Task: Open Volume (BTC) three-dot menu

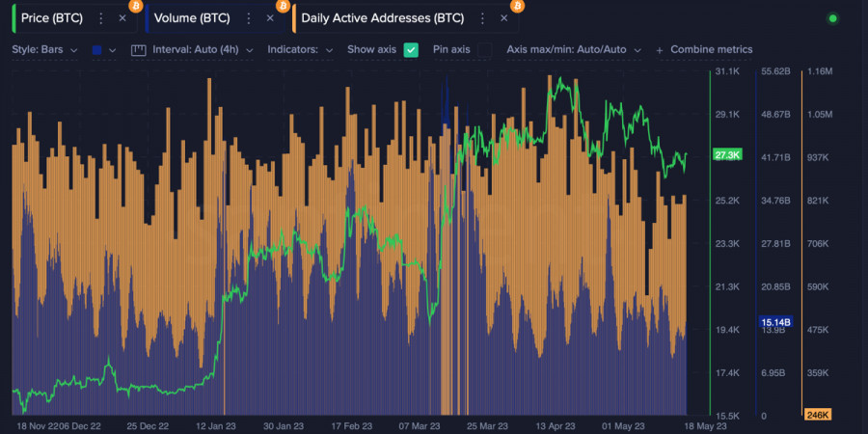Action: pyautogui.click(x=249, y=18)
